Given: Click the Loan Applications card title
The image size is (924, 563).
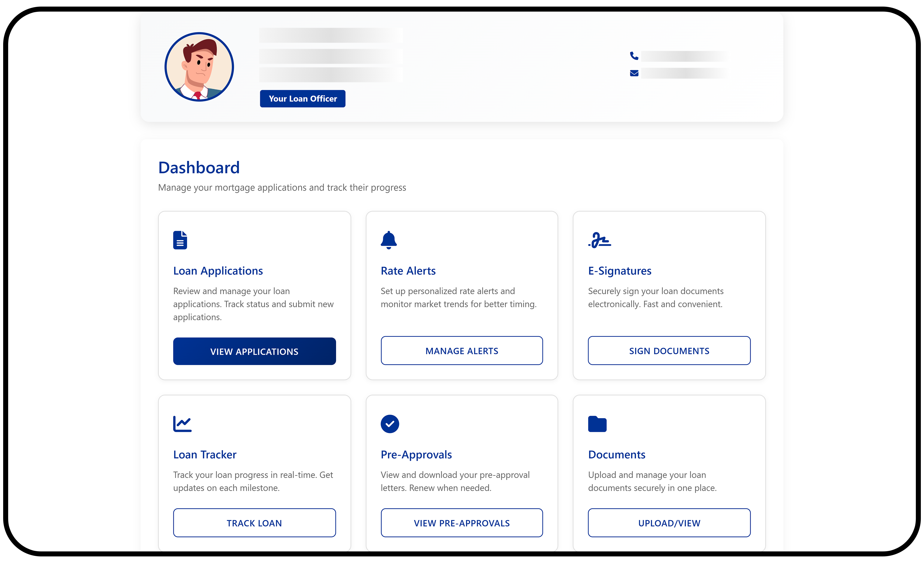Looking at the screenshot, I should pos(218,271).
